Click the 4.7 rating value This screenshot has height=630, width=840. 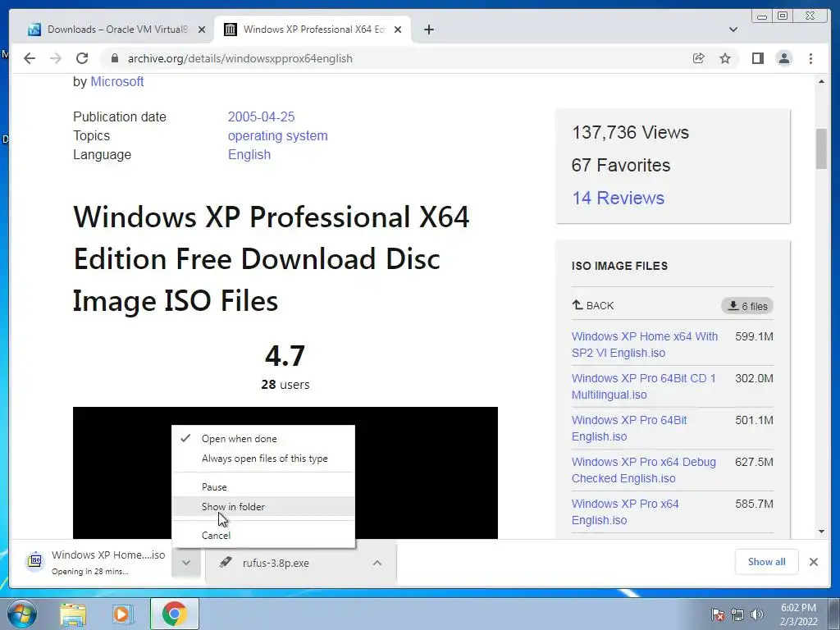(285, 356)
